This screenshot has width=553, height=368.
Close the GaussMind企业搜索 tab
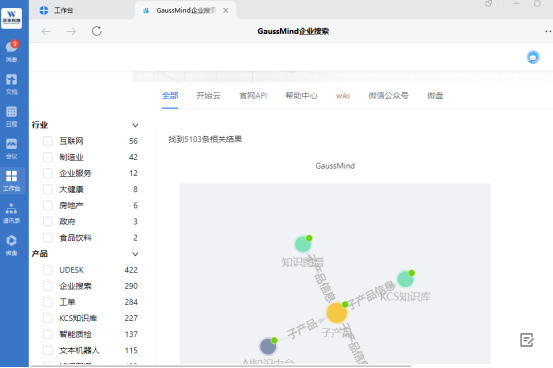tap(226, 11)
